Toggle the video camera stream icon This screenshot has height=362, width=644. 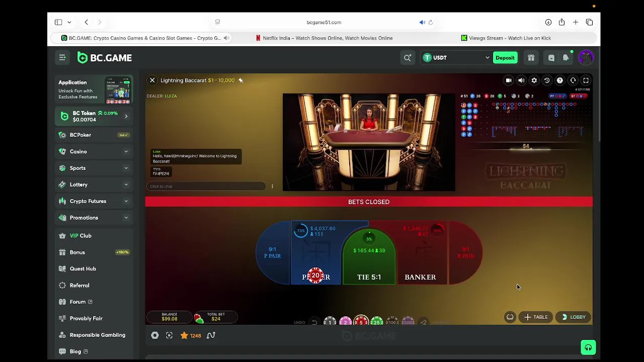click(x=509, y=80)
